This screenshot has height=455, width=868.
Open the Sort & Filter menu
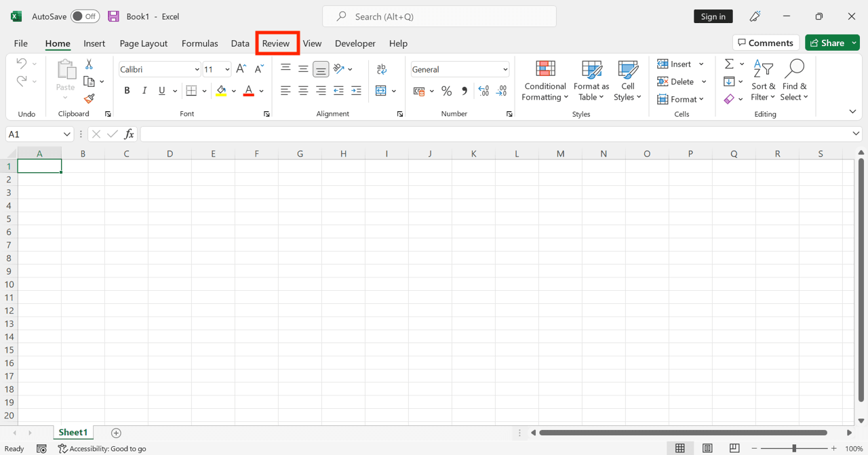(764, 81)
